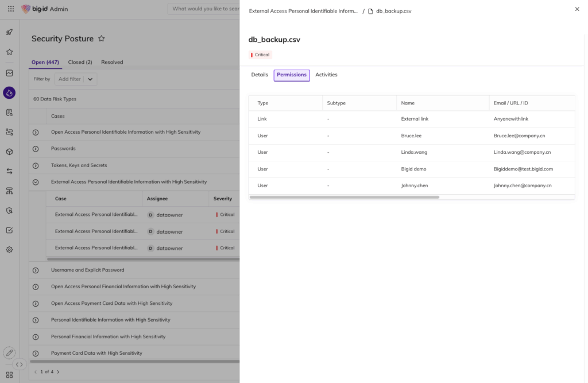Image resolution: width=588 pixels, height=383 pixels.
Task: Click the rocket icon in the sidebar
Action: 9,33
